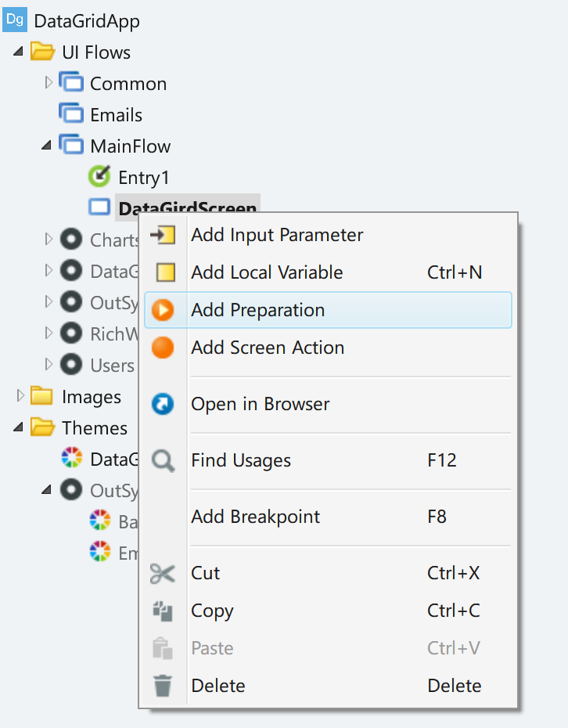
Task: Select the Images tree label
Action: click(92, 398)
